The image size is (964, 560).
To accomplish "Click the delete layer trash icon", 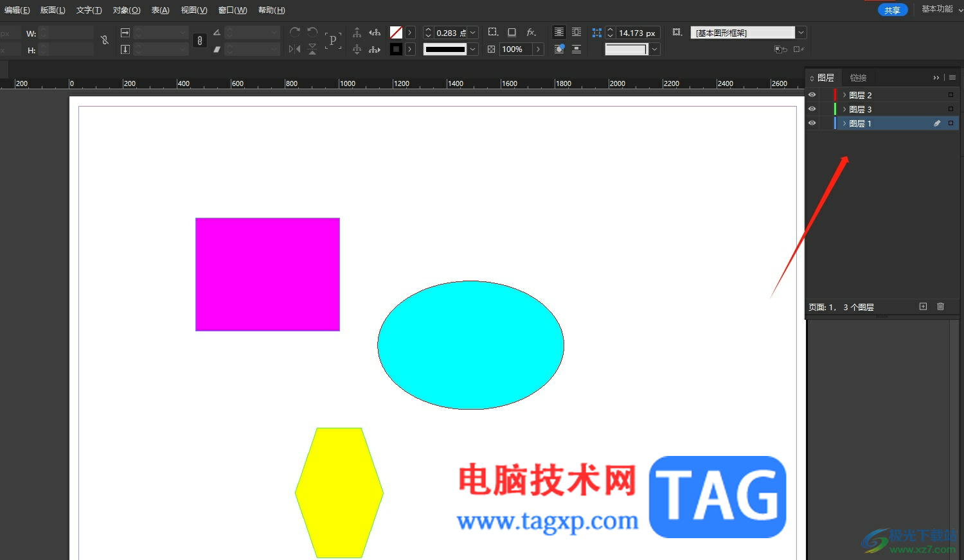I will [x=940, y=306].
